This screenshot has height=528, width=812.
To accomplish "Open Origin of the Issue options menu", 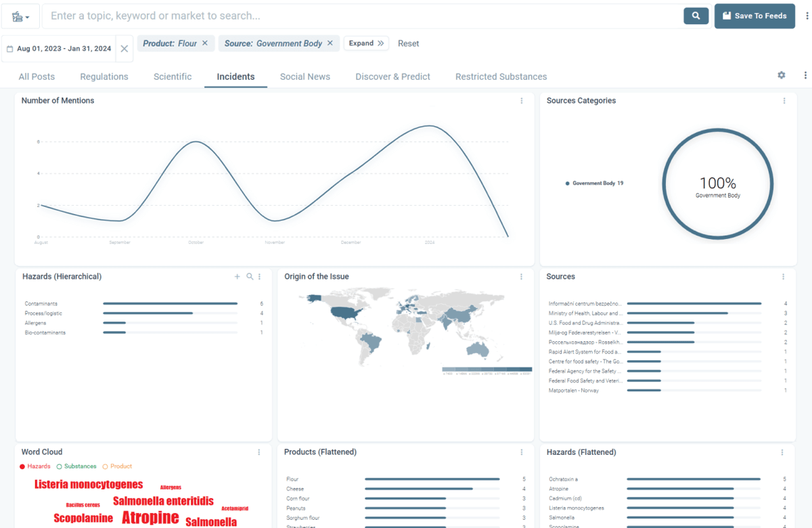I will point(522,277).
